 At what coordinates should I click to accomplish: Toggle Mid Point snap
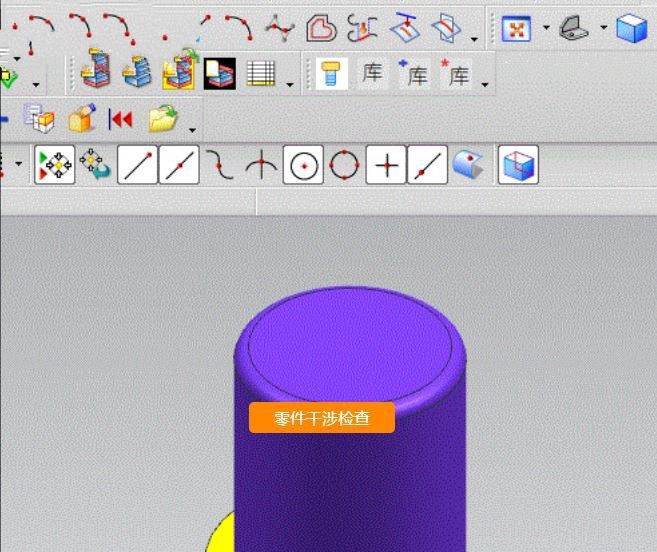pos(179,165)
